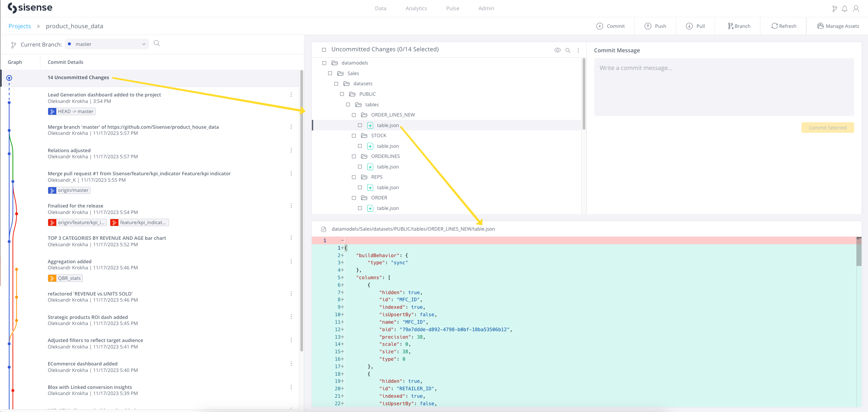The image size is (868, 412).
Task: Open the Branch tool
Action: click(x=739, y=26)
